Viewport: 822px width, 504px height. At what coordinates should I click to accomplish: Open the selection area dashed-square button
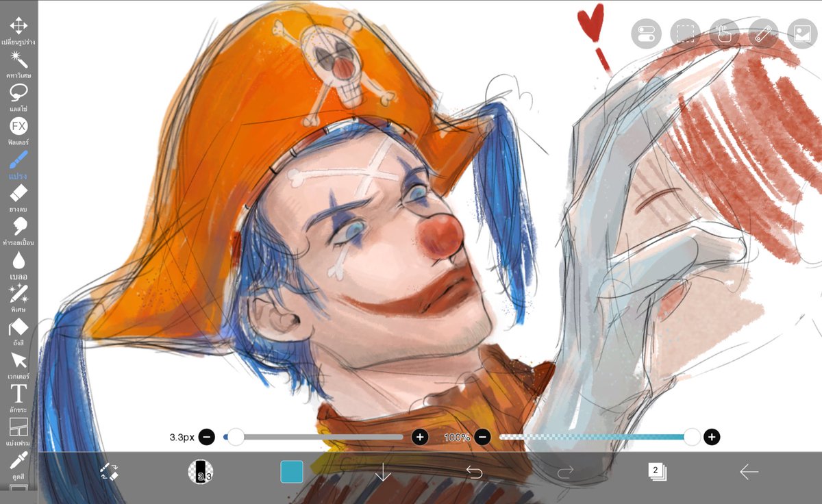pyautogui.click(x=685, y=34)
